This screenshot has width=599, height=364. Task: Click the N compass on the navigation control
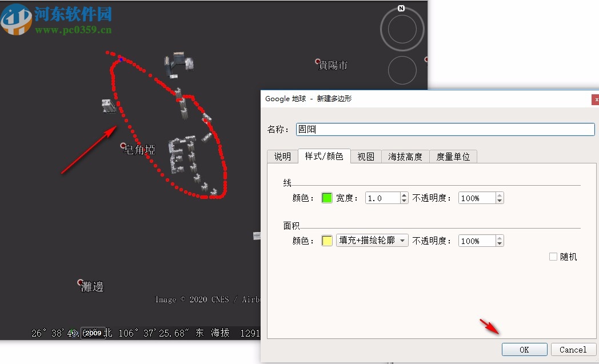402,9
